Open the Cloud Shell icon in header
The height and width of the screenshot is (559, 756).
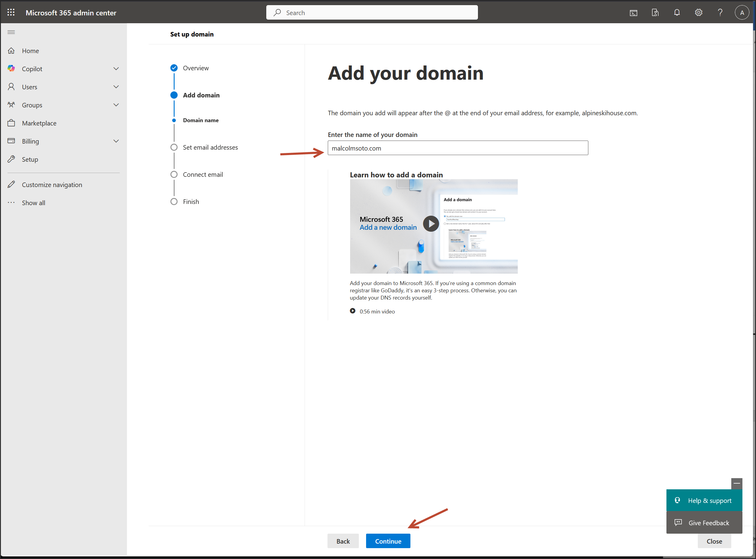click(x=633, y=13)
